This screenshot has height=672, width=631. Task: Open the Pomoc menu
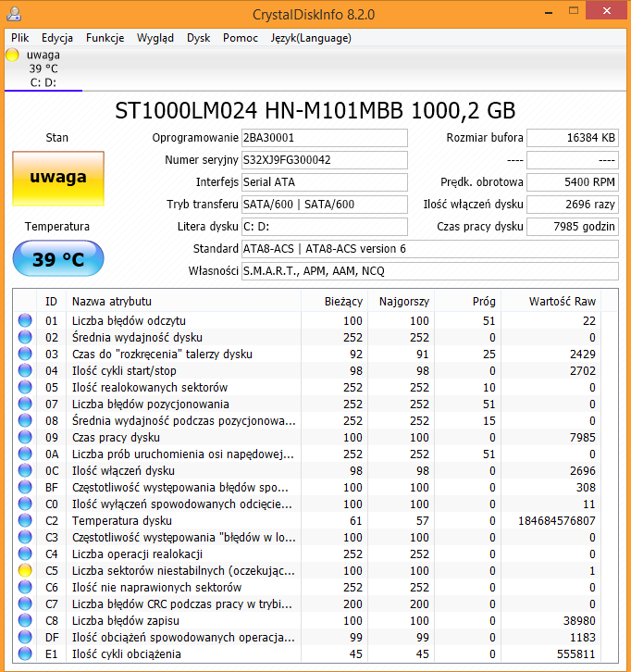[x=241, y=38]
